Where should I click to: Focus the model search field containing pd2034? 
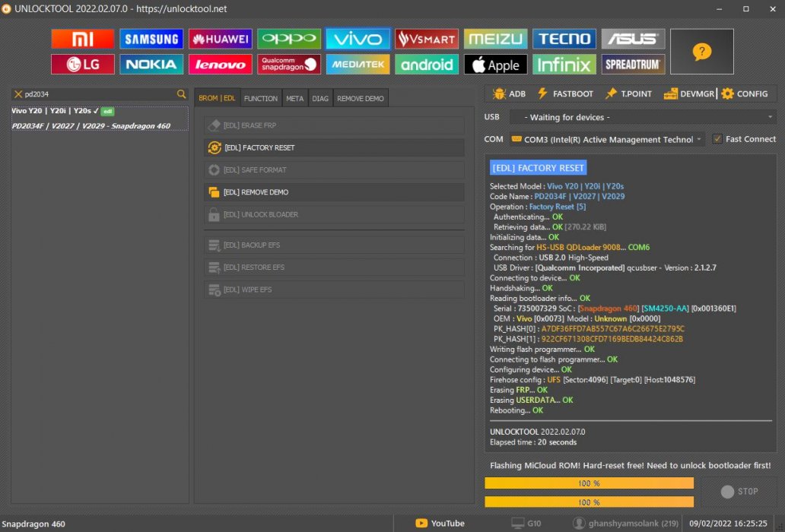tap(100, 94)
